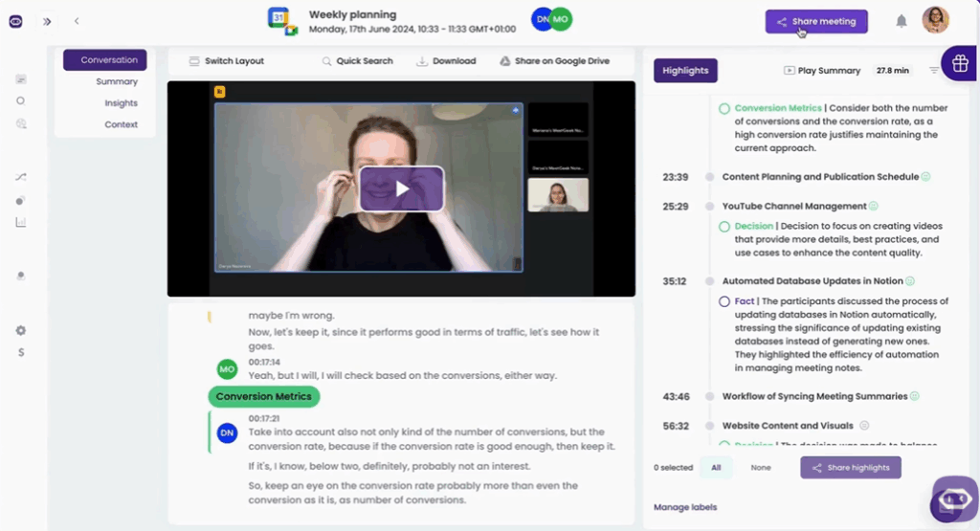Viewport: 980px width, 531px height.
Task: Click the blue pin icon on video tile
Action: click(516, 110)
